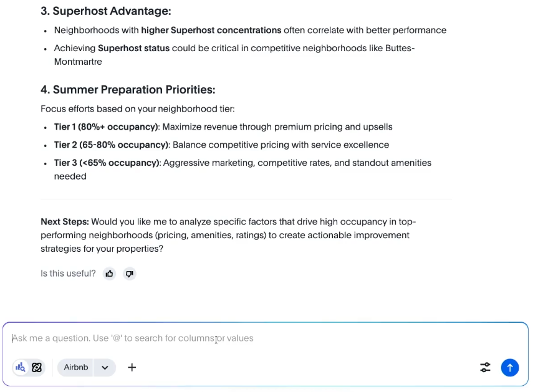The width and height of the screenshot is (533, 392).
Task: Click the thumbs down feedback icon
Action: click(129, 274)
